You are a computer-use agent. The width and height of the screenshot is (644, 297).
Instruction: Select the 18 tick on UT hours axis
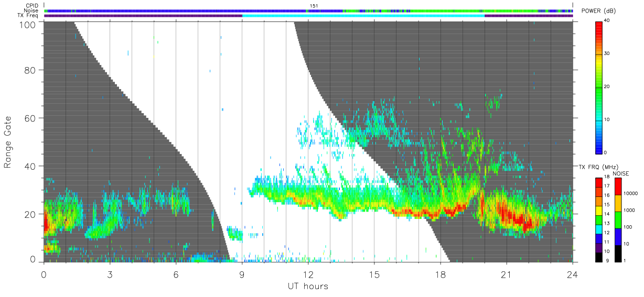coord(440,274)
